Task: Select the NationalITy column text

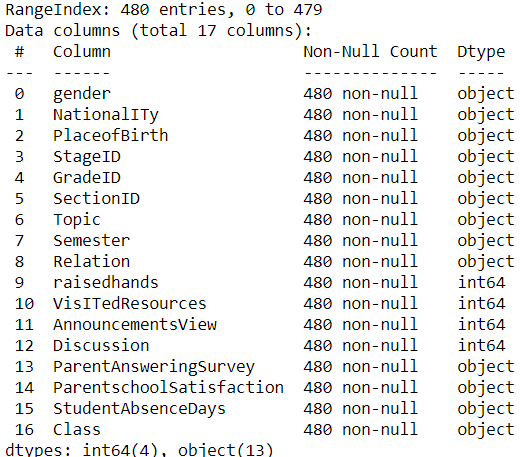Action: (106, 115)
